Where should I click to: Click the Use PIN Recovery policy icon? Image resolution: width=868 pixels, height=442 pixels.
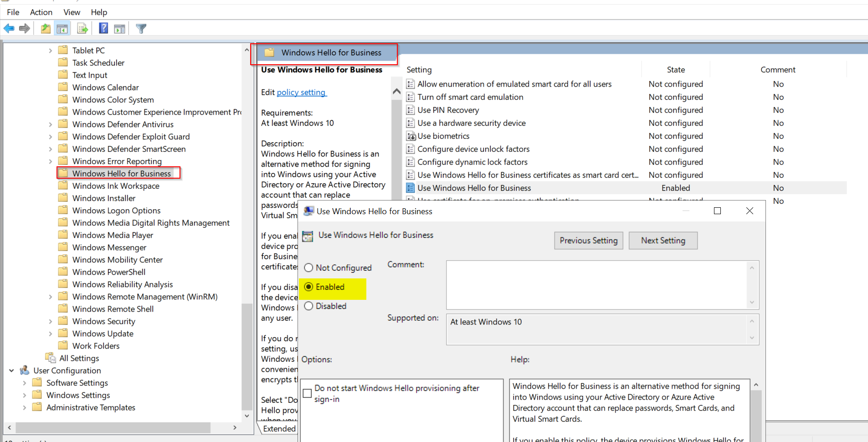[x=411, y=110]
